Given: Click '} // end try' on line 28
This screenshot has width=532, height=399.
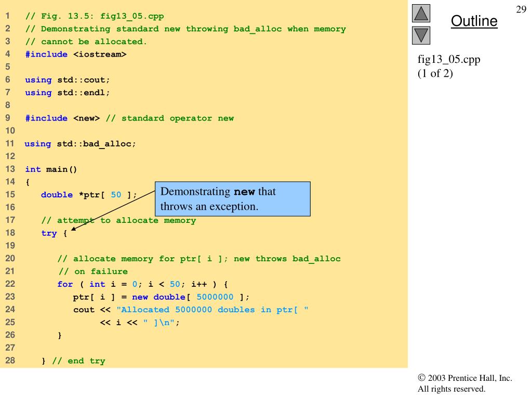Looking at the screenshot, I should (x=73, y=361).
